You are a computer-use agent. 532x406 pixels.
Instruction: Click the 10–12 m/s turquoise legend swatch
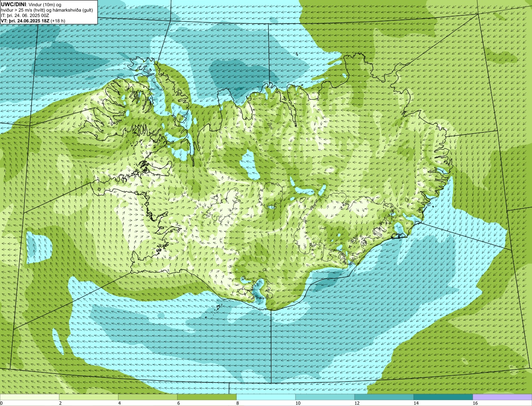pyautogui.click(x=325, y=397)
